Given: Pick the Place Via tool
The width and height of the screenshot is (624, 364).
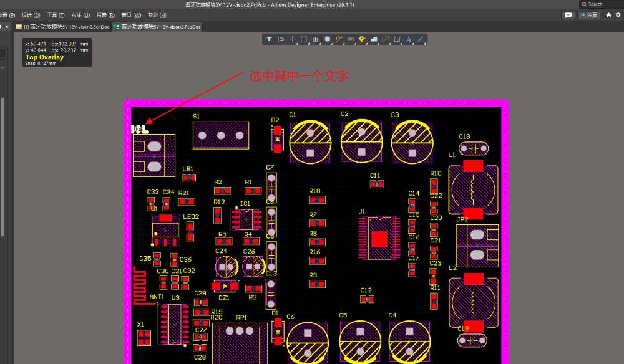Looking at the screenshot, I should pos(362,39).
